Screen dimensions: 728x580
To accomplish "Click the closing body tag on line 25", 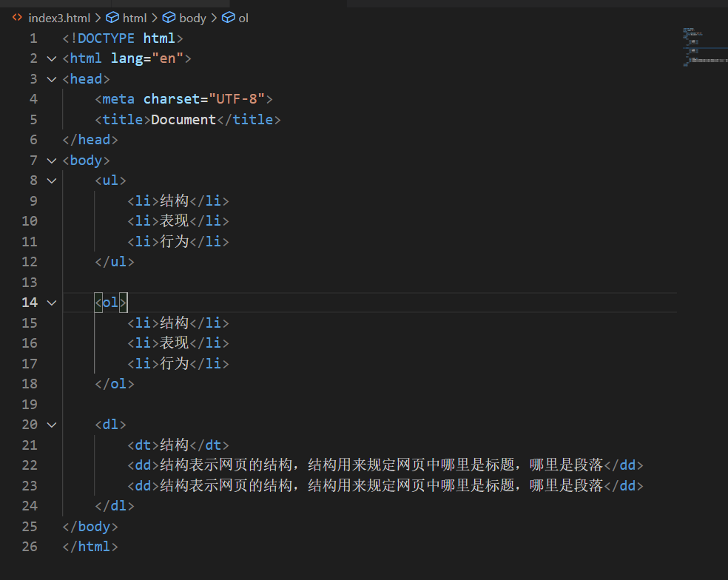I will (90, 527).
